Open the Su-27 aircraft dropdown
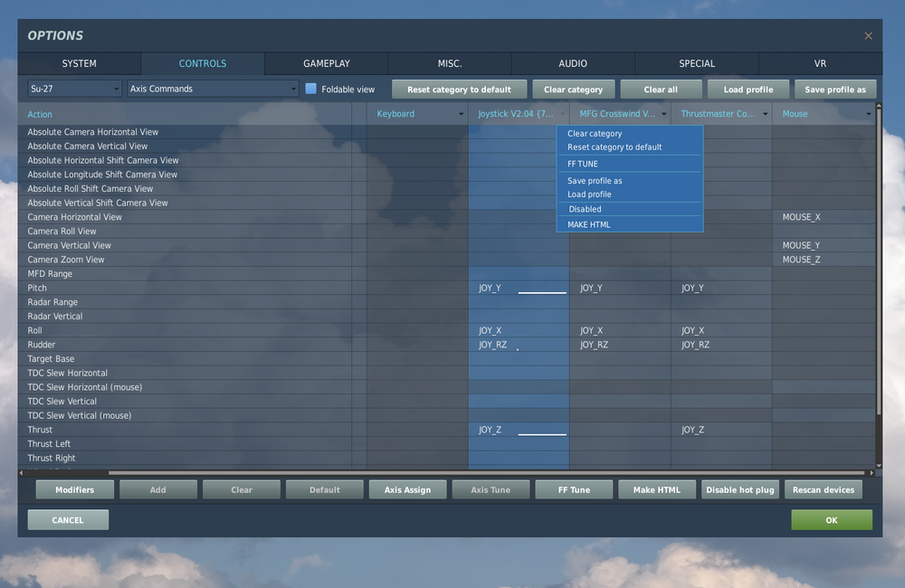This screenshot has height=588, width=905. pyautogui.click(x=74, y=89)
